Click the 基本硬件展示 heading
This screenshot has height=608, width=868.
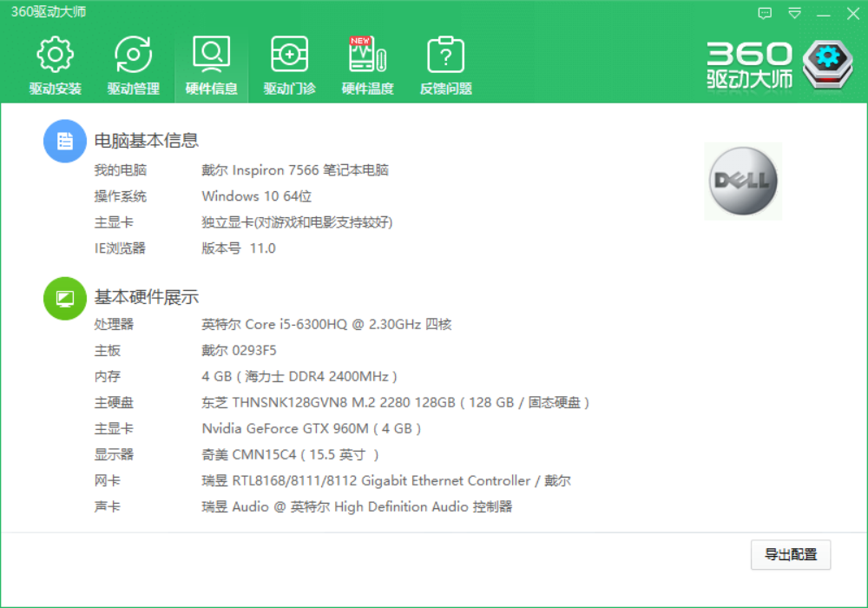tap(146, 297)
